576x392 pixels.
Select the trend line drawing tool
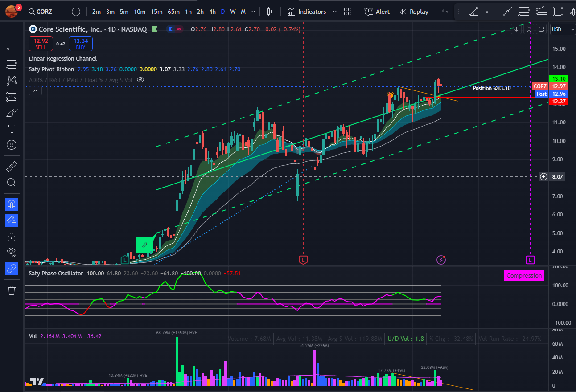coord(11,48)
